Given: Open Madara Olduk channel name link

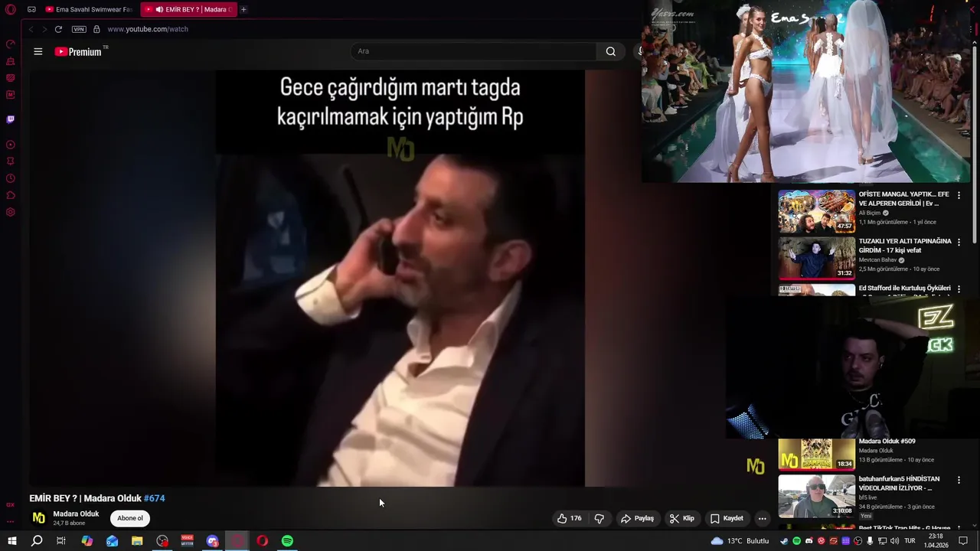Looking at the screenshot, I should [76, 514].
